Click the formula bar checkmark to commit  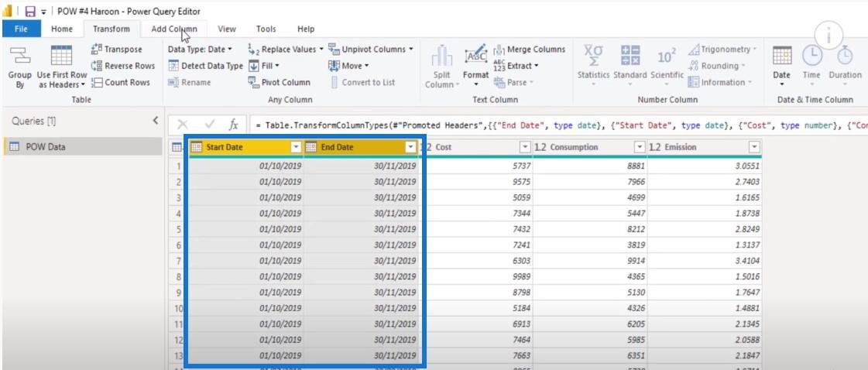(x=209, y=125)
